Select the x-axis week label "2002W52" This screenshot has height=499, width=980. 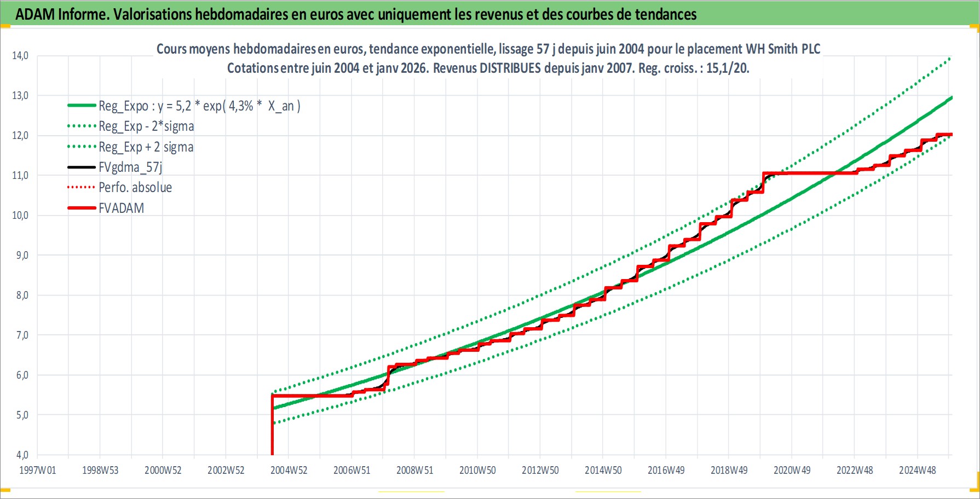point(226,471)
